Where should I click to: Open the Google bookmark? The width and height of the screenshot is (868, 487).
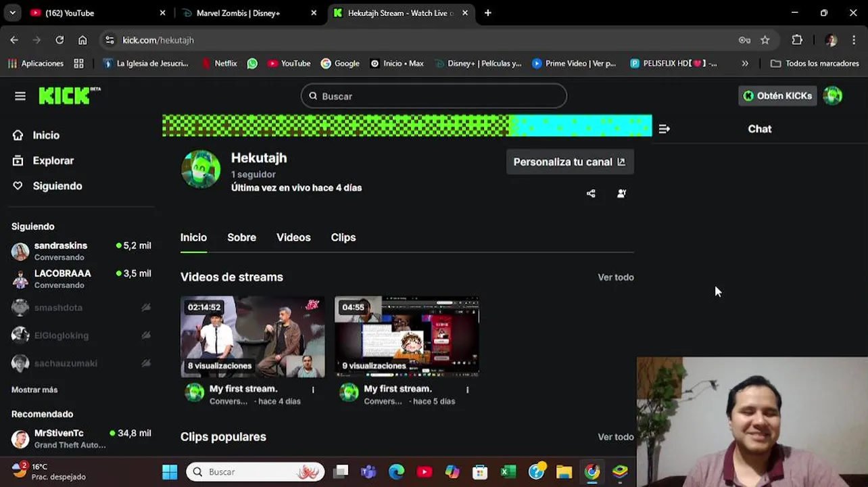click(340, 64)
